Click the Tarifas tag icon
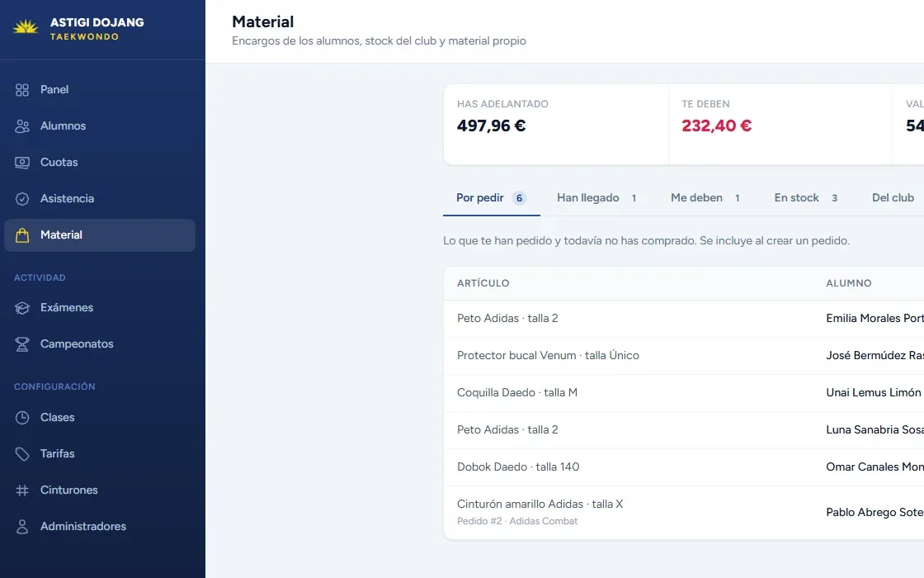This screenshot has width=924, height=578. 21,454
